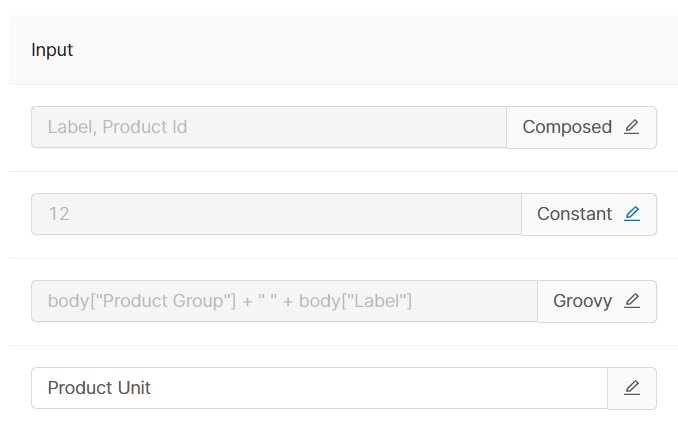Viewport: 678px width, 428px height.
Task: Open the Composed input type editor
Action: pos(581,127)
